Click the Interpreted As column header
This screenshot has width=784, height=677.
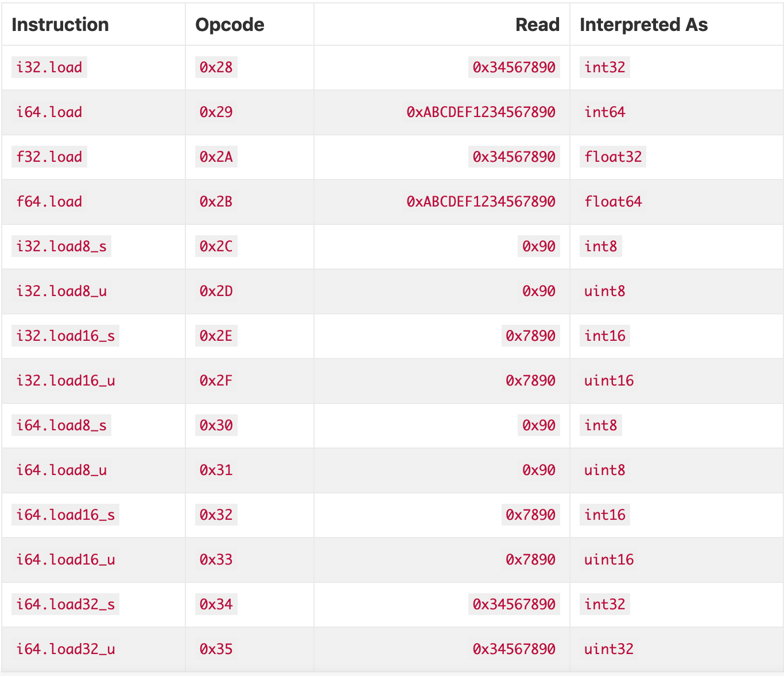click(x=643, y=25)
